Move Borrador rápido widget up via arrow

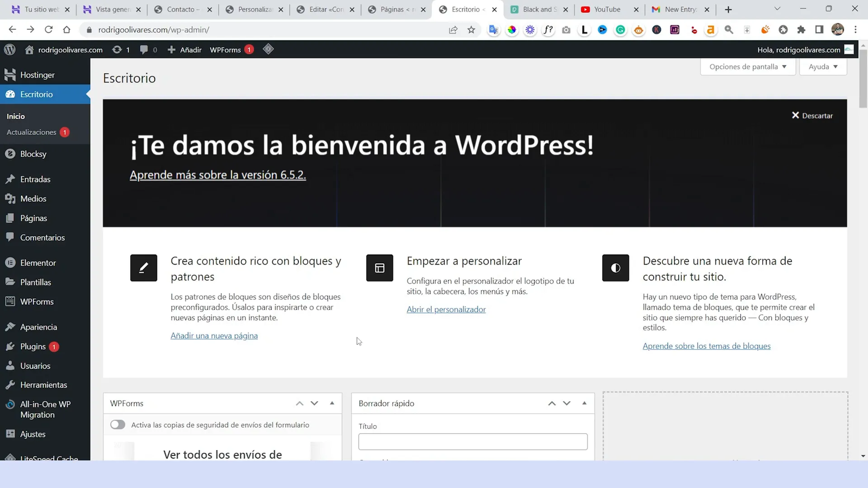click(x=552, y=403)
